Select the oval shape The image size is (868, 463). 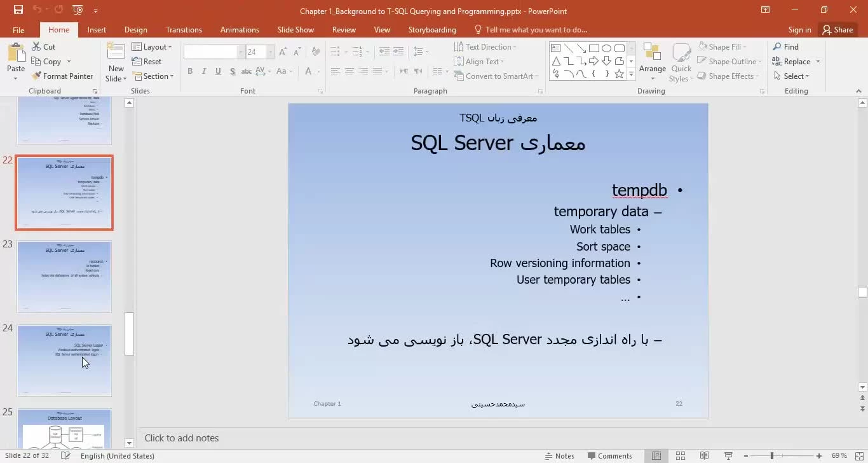tap(607, 48)
